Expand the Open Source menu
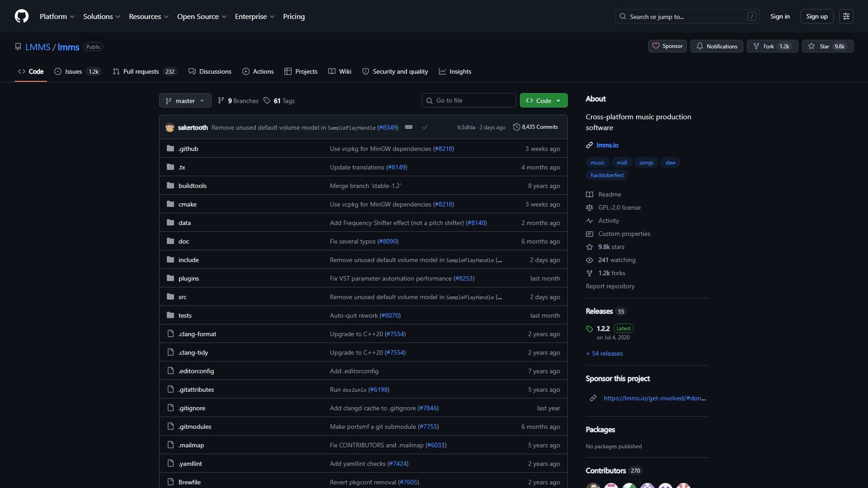The width and height of the screenshot is (868, 488). 202,16
